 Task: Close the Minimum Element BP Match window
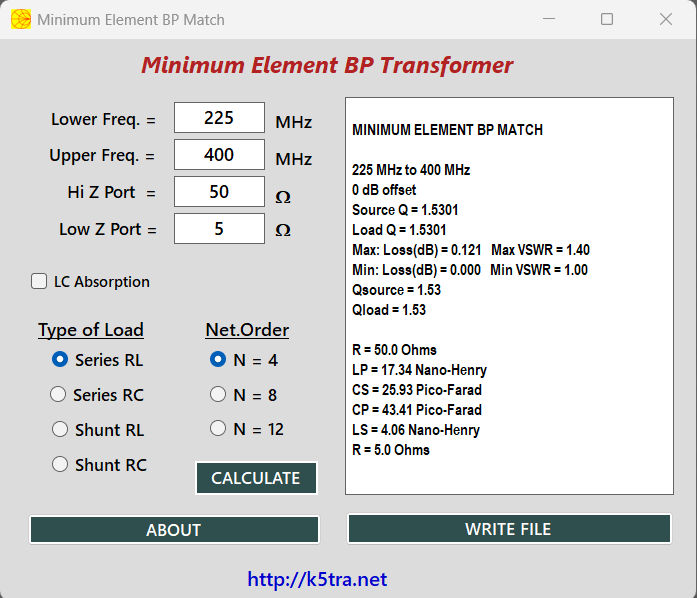coord(666,19)
